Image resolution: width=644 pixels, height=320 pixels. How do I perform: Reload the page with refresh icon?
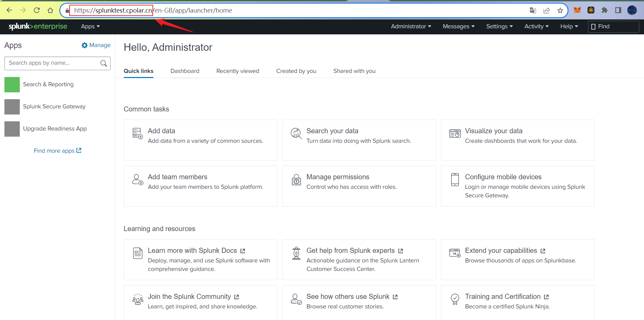[36, 10]
